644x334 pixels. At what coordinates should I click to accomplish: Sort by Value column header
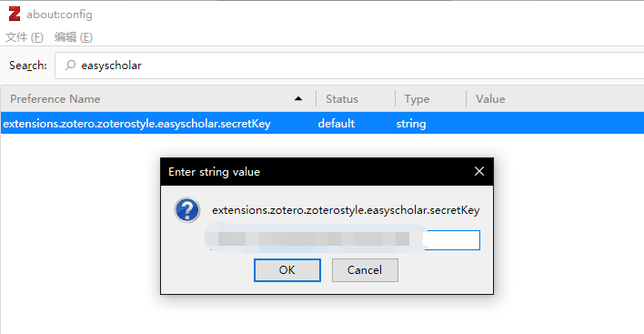(555, 98)
